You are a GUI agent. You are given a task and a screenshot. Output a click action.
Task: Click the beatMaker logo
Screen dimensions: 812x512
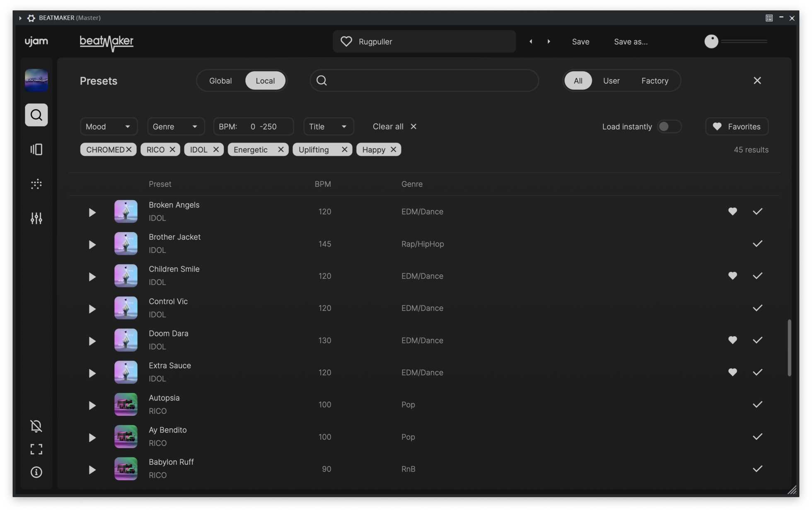click(106, 43)
